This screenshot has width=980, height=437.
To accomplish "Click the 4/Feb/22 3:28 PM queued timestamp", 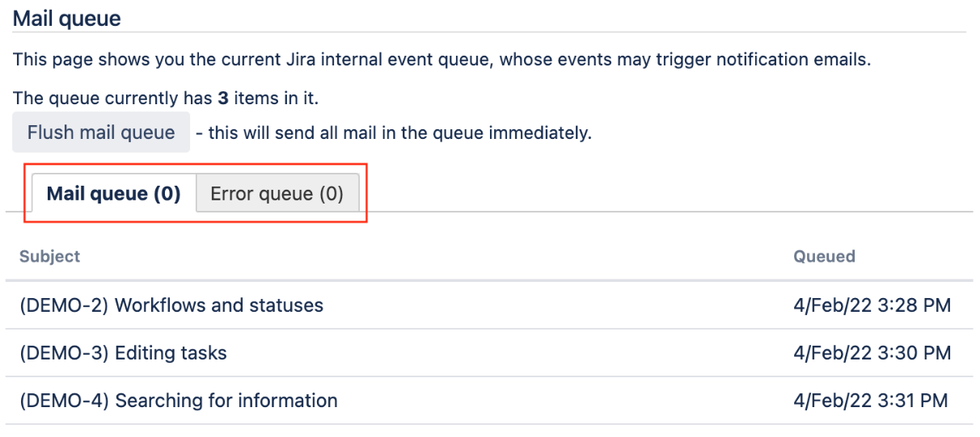I will pos(872,305).
